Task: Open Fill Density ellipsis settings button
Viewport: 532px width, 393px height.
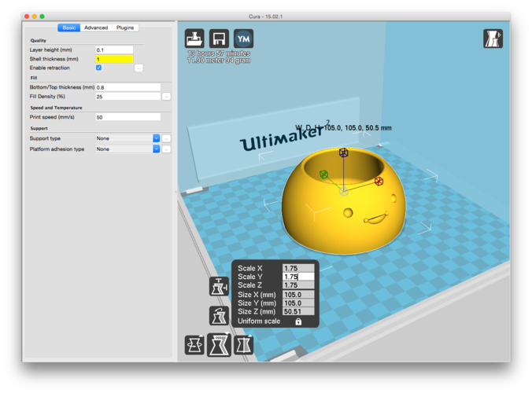Action: pos(166,97)
